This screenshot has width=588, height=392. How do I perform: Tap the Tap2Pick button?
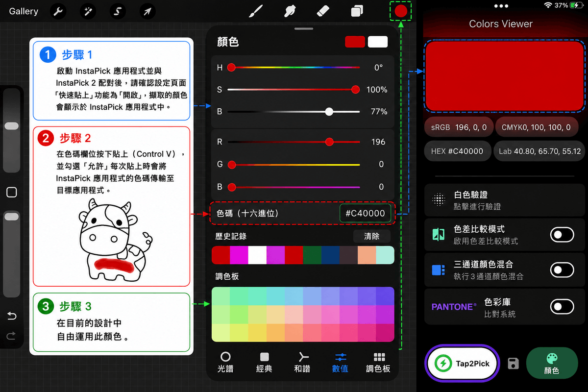point(462,364)
